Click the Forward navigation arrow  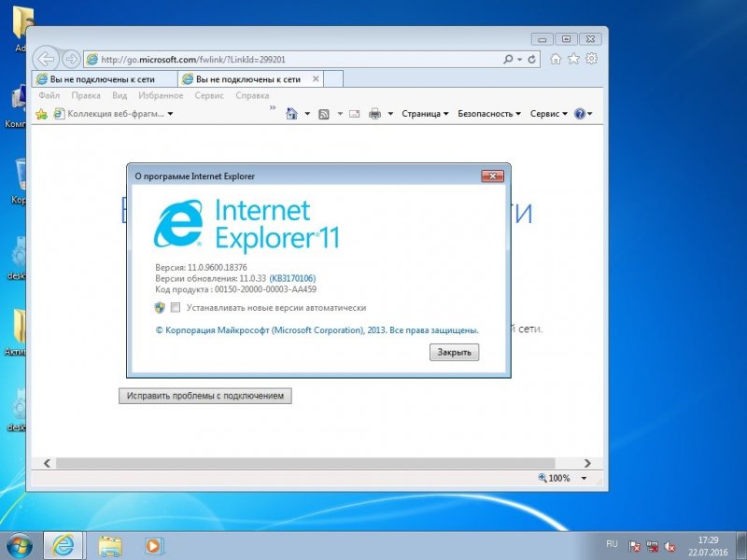coord(72,59)
